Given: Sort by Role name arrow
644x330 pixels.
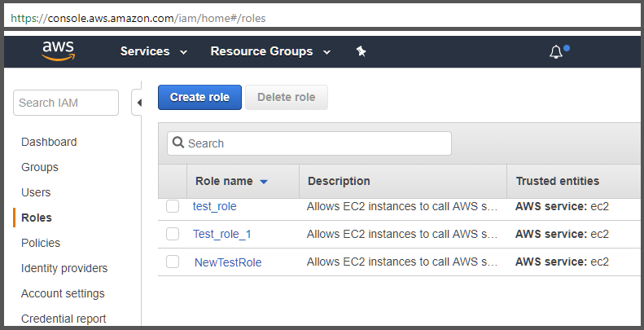Looking at the screenshot, I should 264,182.
